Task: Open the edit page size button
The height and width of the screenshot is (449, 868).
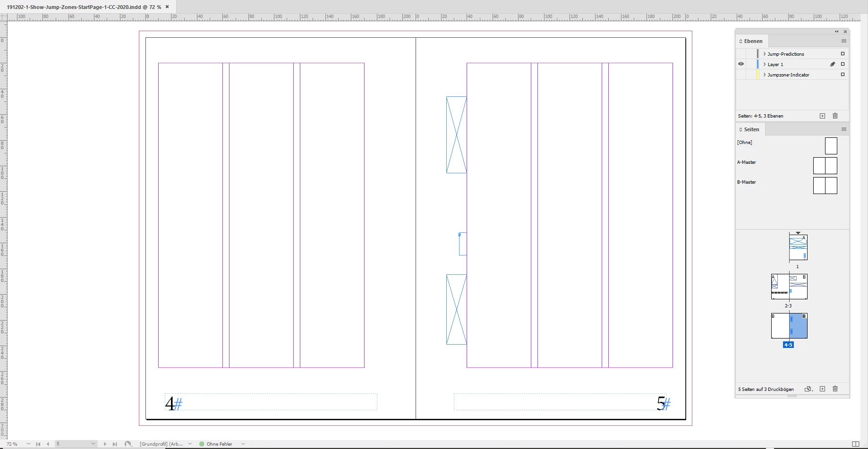Action: click(808, 389)
